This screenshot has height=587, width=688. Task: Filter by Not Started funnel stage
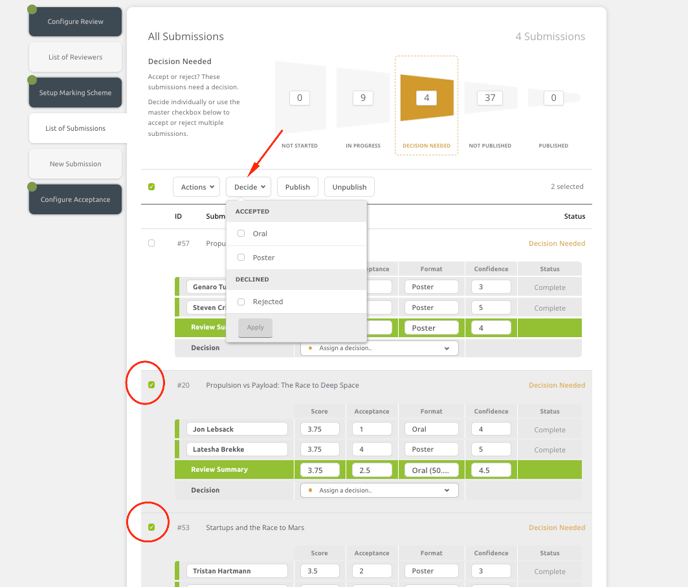click(x=300, y=98)
